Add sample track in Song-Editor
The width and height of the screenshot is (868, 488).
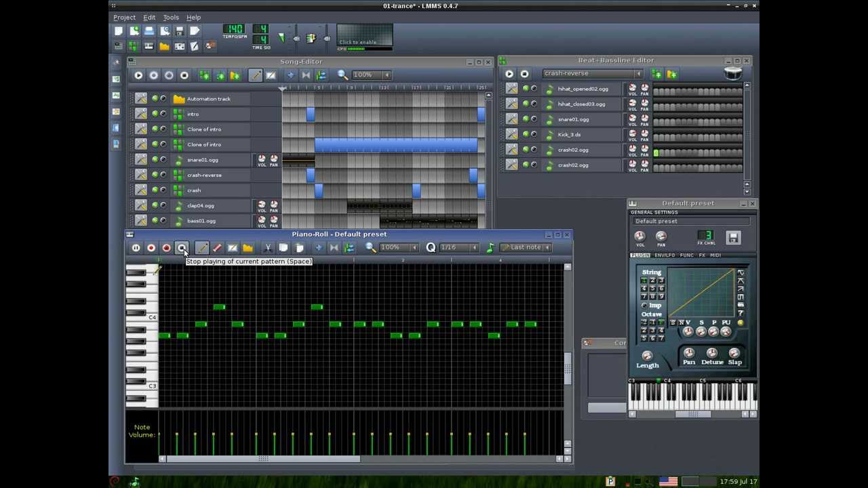220,75
